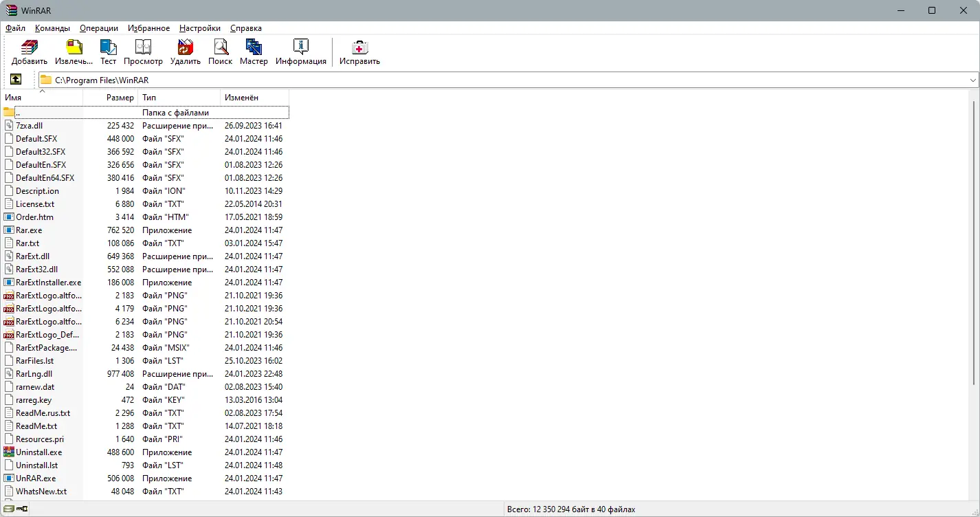Click the Добавить toolbar icon
Image resolution: width=980 pixels, height=517 pixels.
pyautogui.click(x=30, y=47)
